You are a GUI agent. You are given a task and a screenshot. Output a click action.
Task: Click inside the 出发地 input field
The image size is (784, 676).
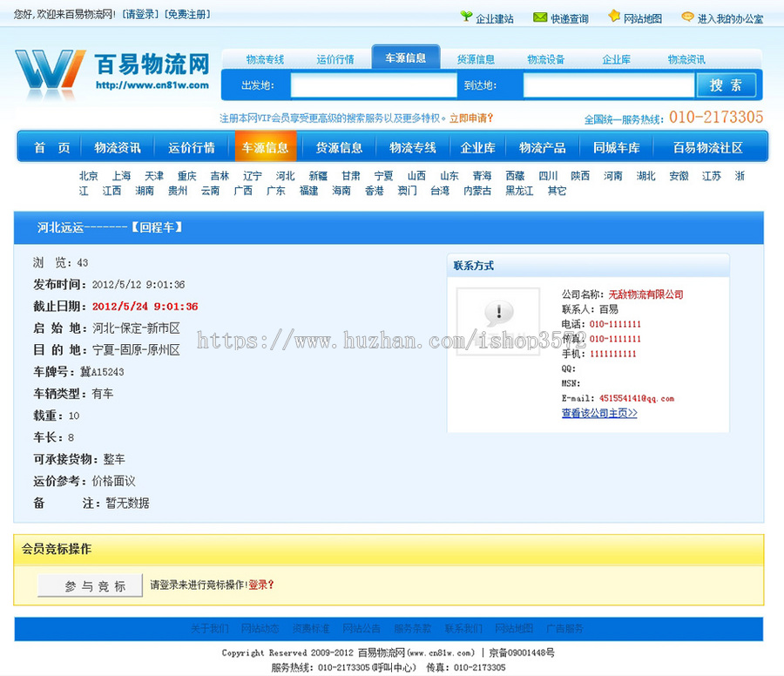[372, 85]
